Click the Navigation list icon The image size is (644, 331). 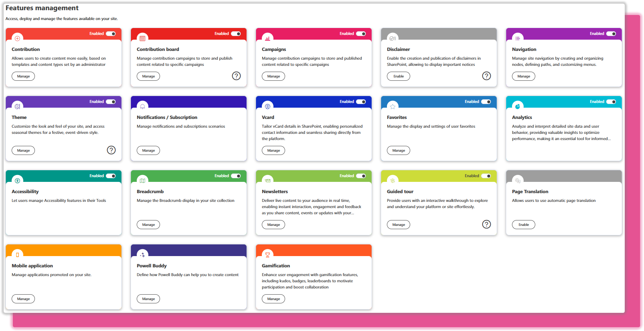point(518,38)
